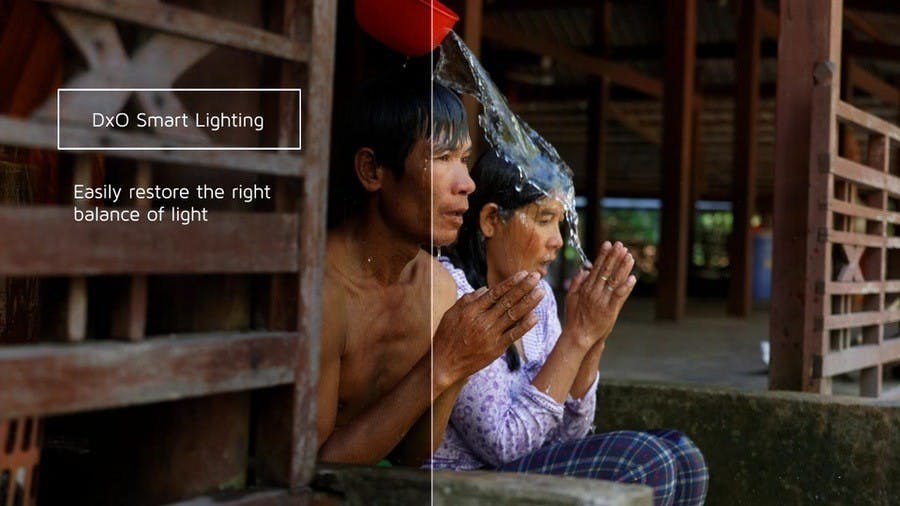900x506 pixels.
Task: Click the DxO Smart Lighting label box
Action: (x=179, y=119)
